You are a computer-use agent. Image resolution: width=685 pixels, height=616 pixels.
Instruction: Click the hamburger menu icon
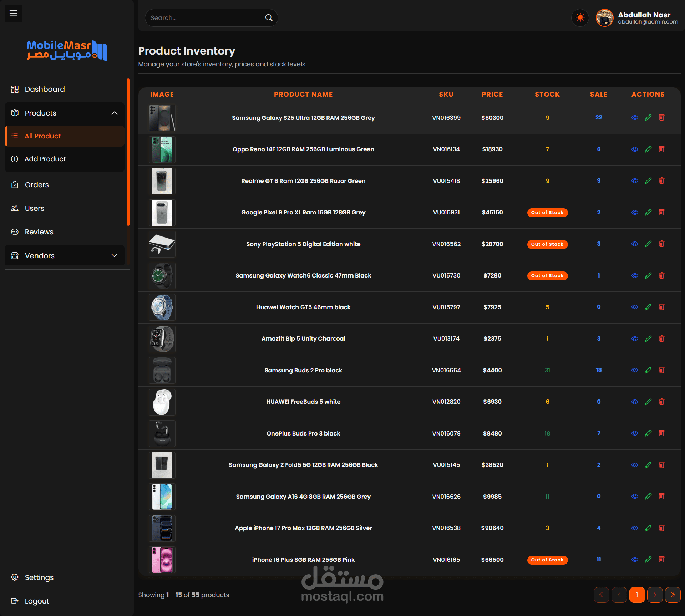pos(13,14)
